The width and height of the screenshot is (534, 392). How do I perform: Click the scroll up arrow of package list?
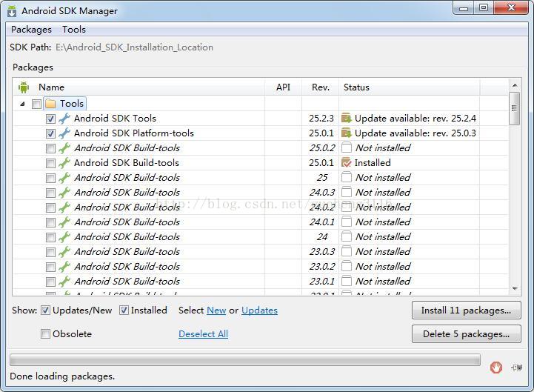pos(515,85)
